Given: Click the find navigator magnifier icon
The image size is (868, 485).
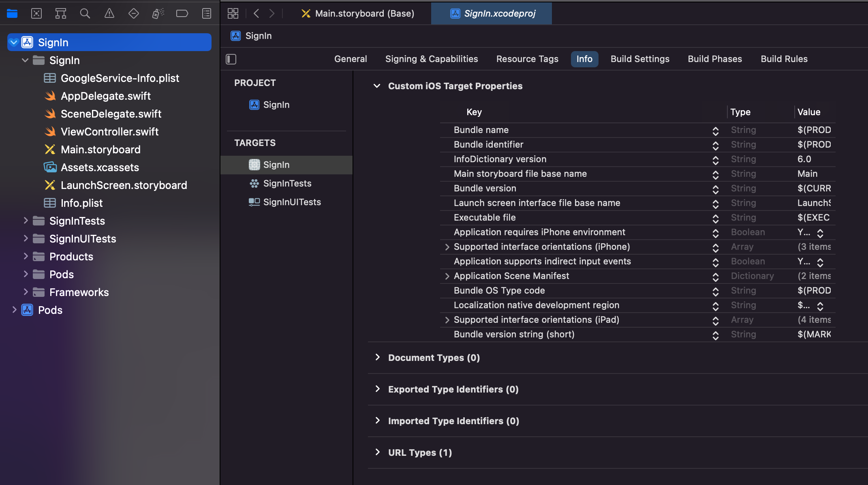Looking at the screenshot, I should 85,13.
